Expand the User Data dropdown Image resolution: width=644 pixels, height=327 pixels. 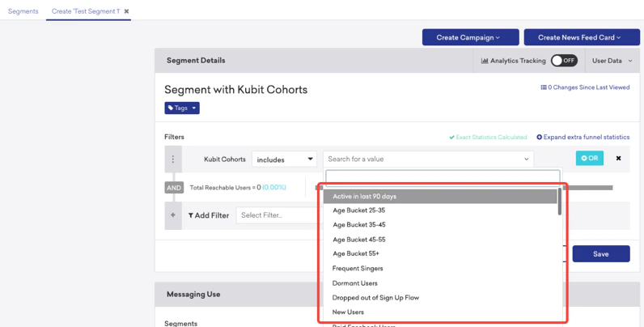(x=610, y=61)
